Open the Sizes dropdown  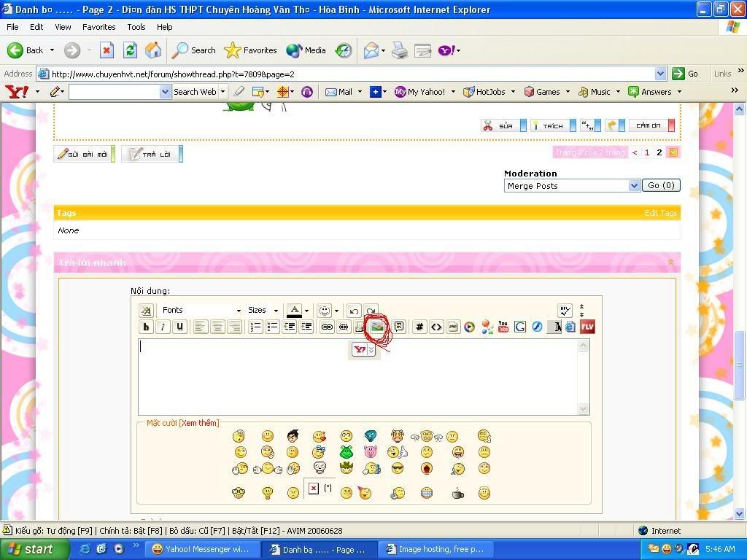(x=263, y=311)
